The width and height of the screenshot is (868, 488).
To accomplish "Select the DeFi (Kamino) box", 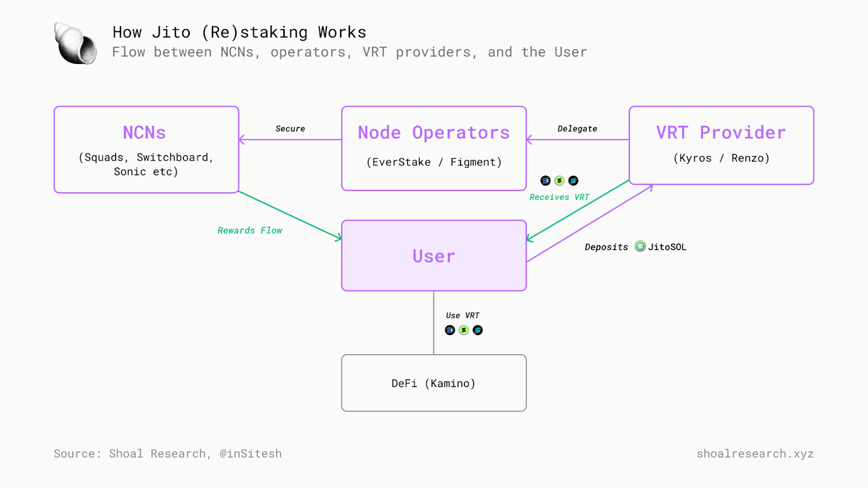I will tap(434, 383).
